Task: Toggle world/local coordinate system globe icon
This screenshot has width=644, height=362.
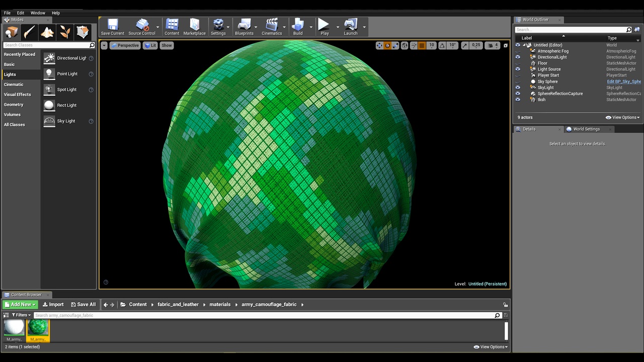Action: [x=405, y=46]
